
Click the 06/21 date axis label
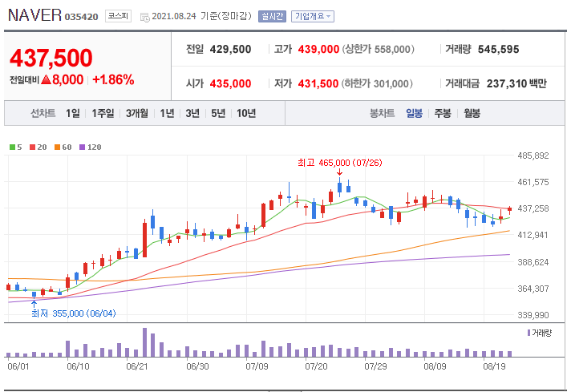tap(137, 366)
